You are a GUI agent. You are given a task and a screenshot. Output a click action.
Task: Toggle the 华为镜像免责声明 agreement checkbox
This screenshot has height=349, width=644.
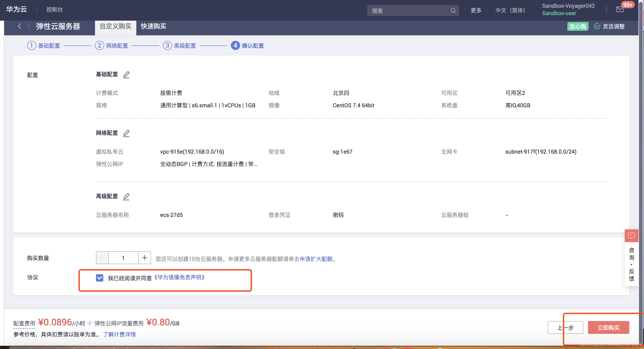point(100,278)
